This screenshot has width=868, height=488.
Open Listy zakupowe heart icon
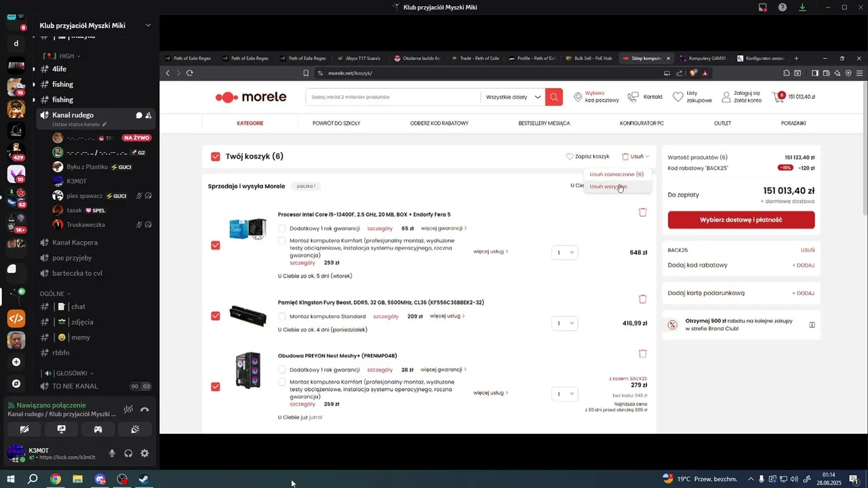point(678,97)
